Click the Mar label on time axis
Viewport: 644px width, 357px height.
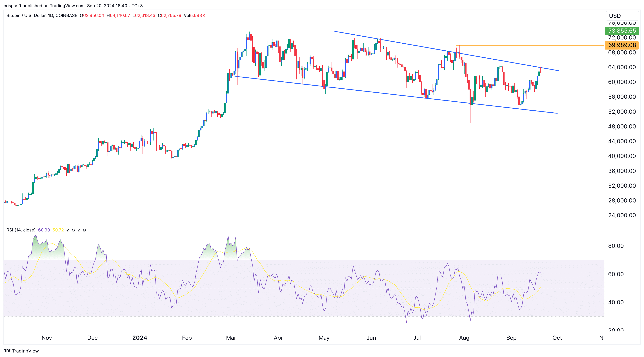[231, 338]
